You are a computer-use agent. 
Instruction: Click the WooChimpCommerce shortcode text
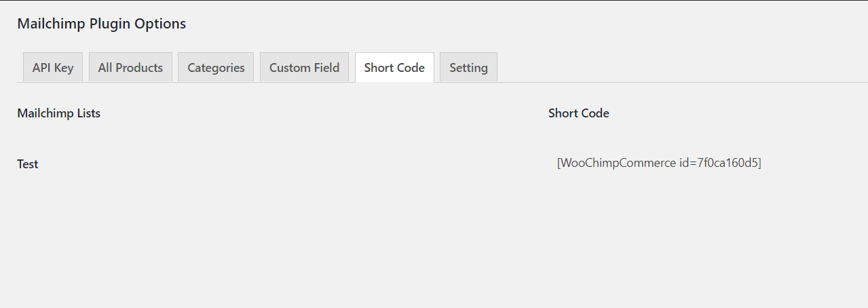pos(658,163)
